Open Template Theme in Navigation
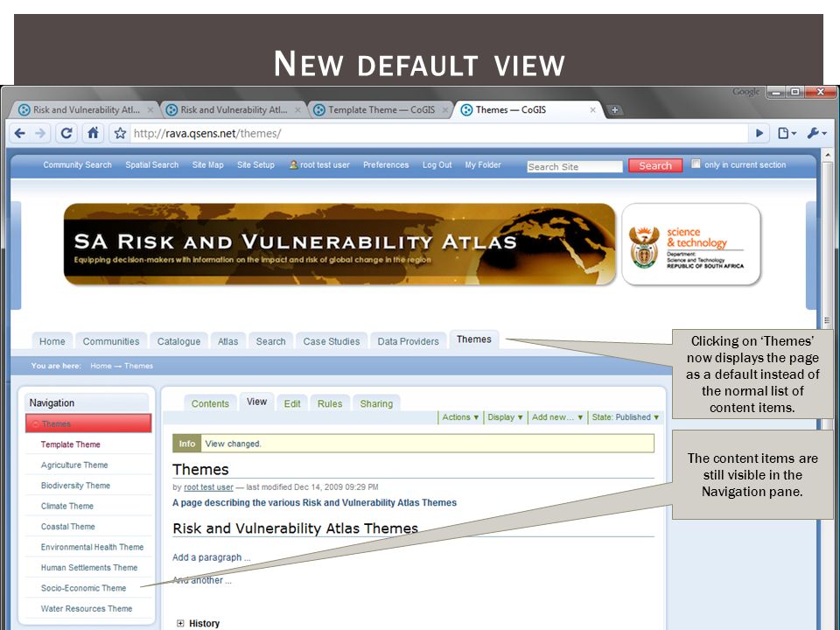840x630 pixels. pos(70,444)
